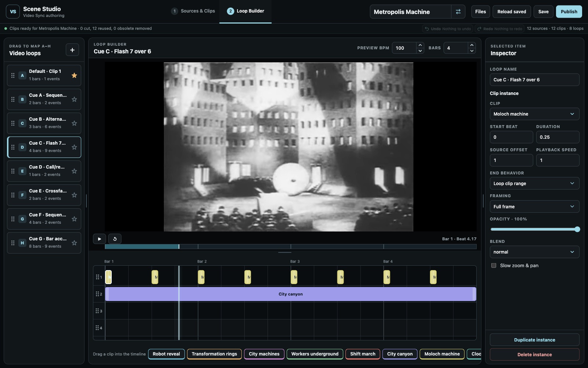Click the Save button
This screenshot has width=588, height=368.
[x=543, y=12]
